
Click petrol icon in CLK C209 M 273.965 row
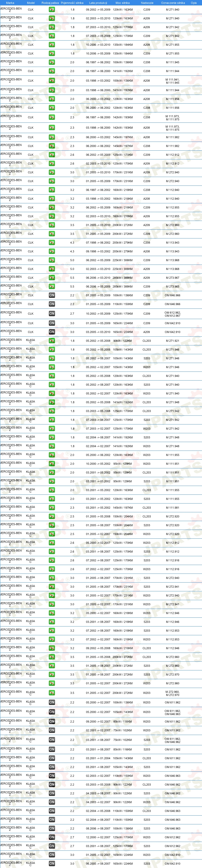click(51, 286)
